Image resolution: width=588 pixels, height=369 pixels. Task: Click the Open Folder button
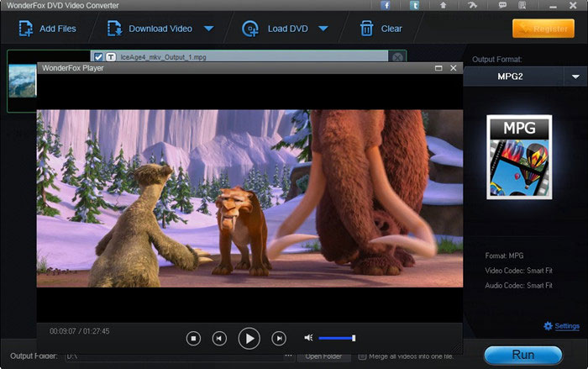[x=323, y=356]
